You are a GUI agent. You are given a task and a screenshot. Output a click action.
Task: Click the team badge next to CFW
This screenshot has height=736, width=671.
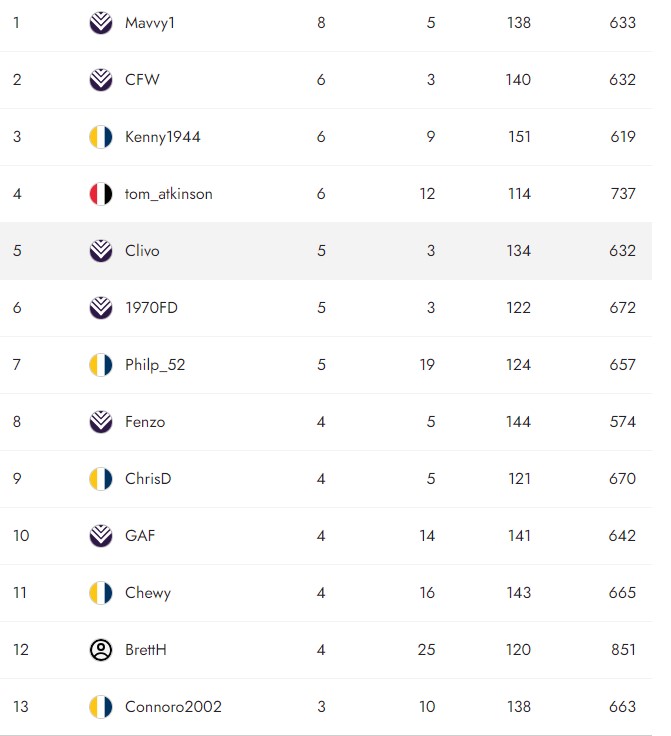(x=100, y=79)
